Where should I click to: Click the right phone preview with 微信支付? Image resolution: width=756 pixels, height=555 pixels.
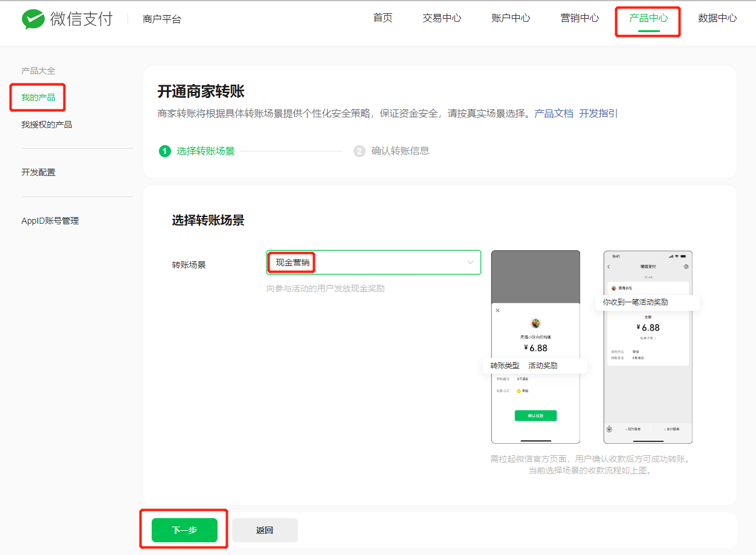coord(648,347)
